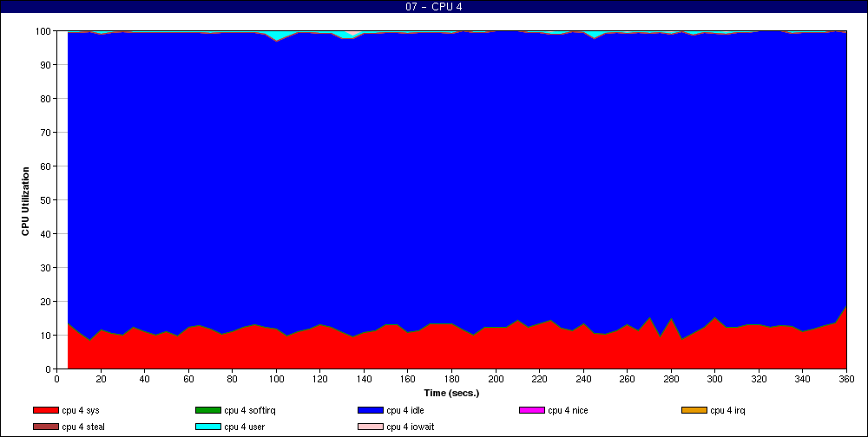Select the "cpu 4 iowait" legend label
The width and height of the screenshot is (868, 437).
click(x=411, y=427)
